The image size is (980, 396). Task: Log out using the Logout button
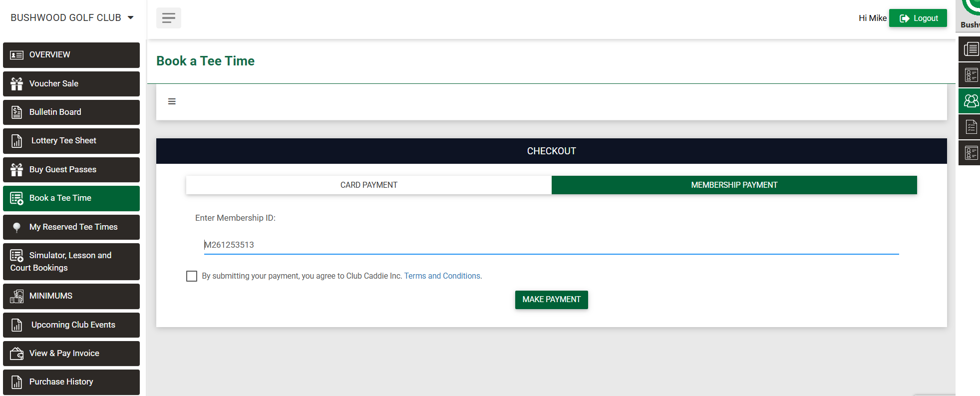[918, 18]
